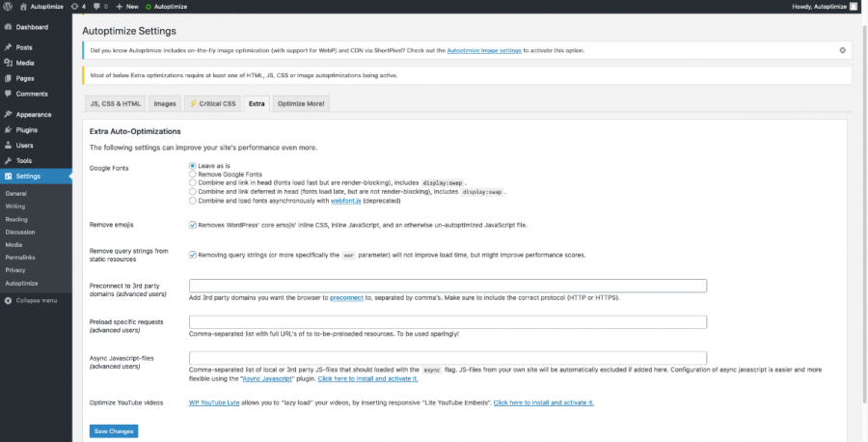Open Autoptimize settings submenu item
Image resolution: width=868 pixels, height=442 pixels.
(21, 284)
